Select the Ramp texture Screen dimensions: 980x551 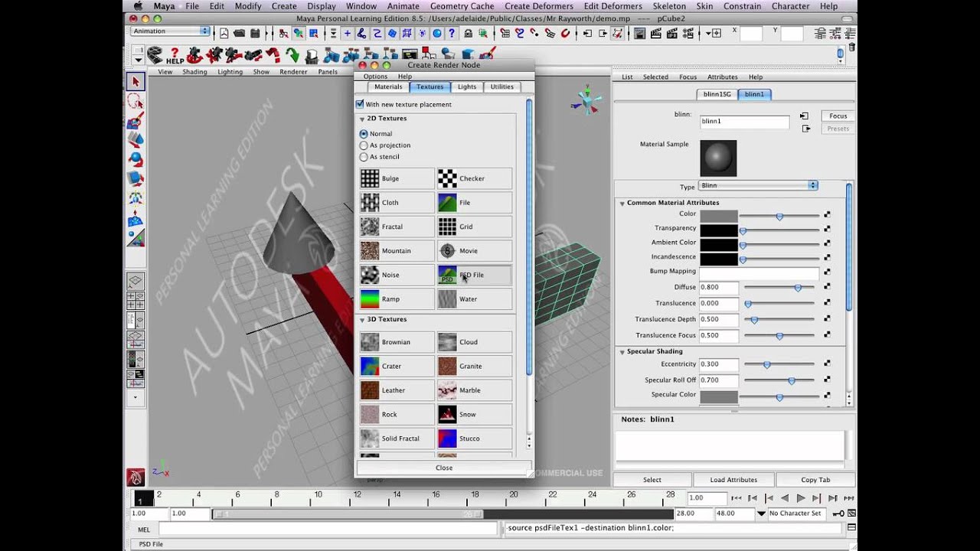coord(397,299)
